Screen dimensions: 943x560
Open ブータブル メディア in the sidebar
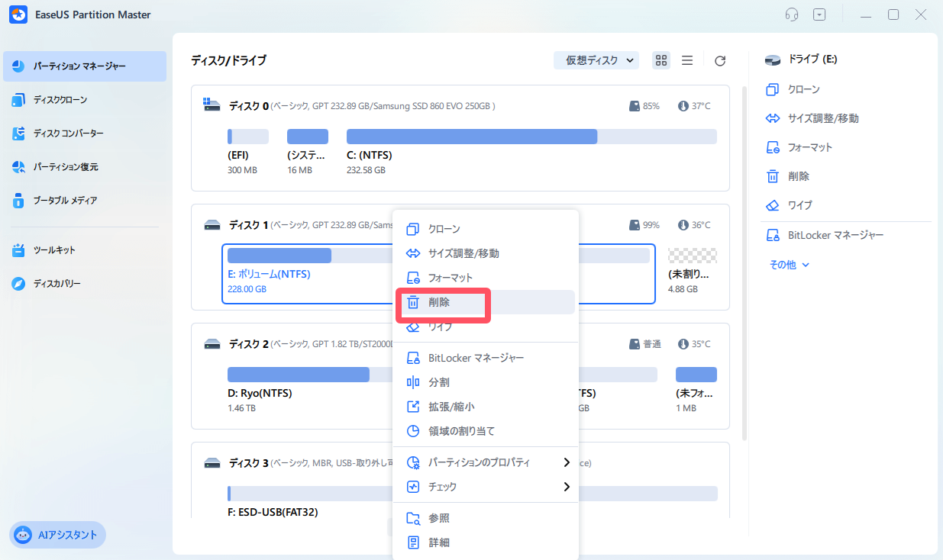pyautogui.click(x=65, y=201)
